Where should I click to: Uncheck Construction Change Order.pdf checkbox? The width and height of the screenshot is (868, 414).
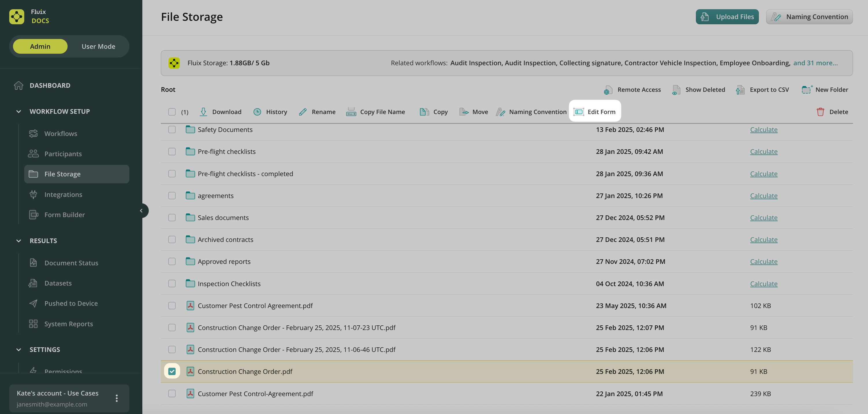(172, 371)
